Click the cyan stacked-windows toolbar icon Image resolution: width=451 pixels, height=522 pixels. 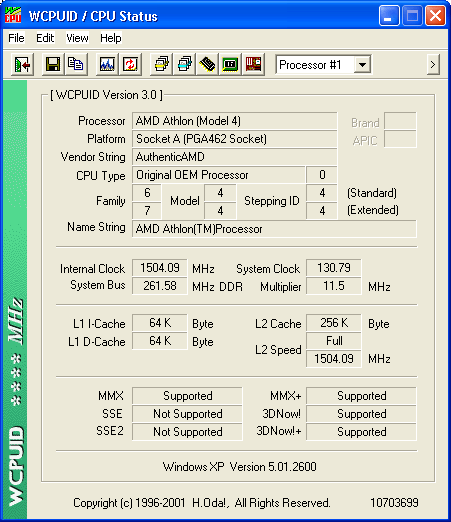tap(184, 64)
